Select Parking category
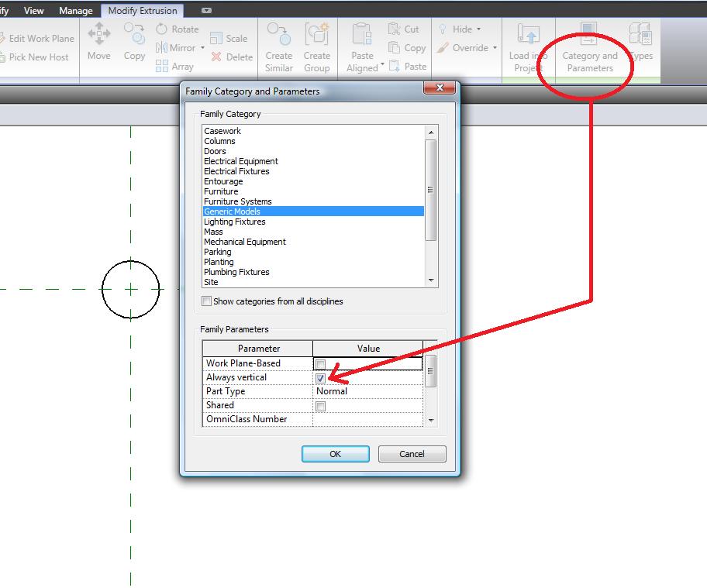The image size is (707, 588). pyautogui.click(x=313, y=252)
